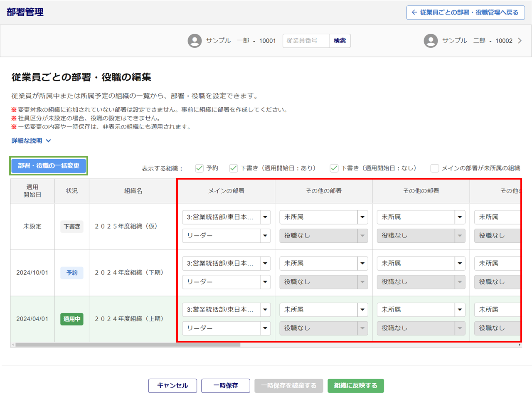Image resolution: width=532 pixels, height=397 pixels.
Task: Open 部署・役職の一括変更
Action: [x=49, y=165]
